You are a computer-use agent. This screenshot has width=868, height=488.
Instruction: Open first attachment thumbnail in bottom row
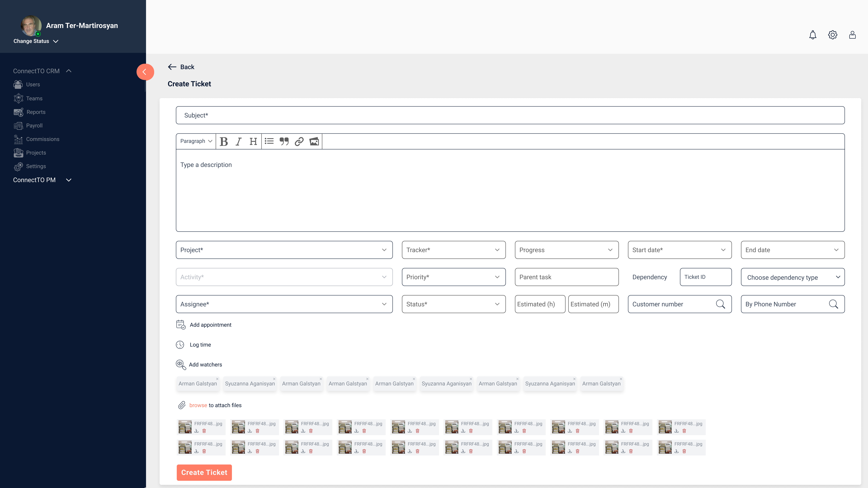pos(185,447)
